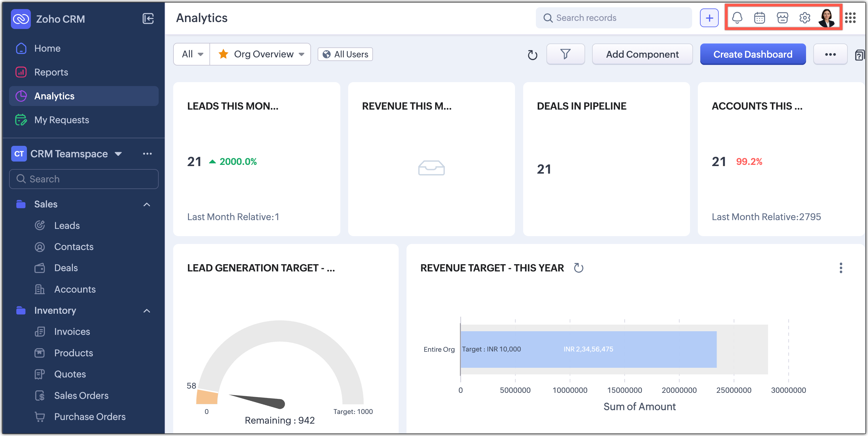Open the Leads module
Image resolution: width=868 pixels, height=436 pixels.
(x=67, y=226)
